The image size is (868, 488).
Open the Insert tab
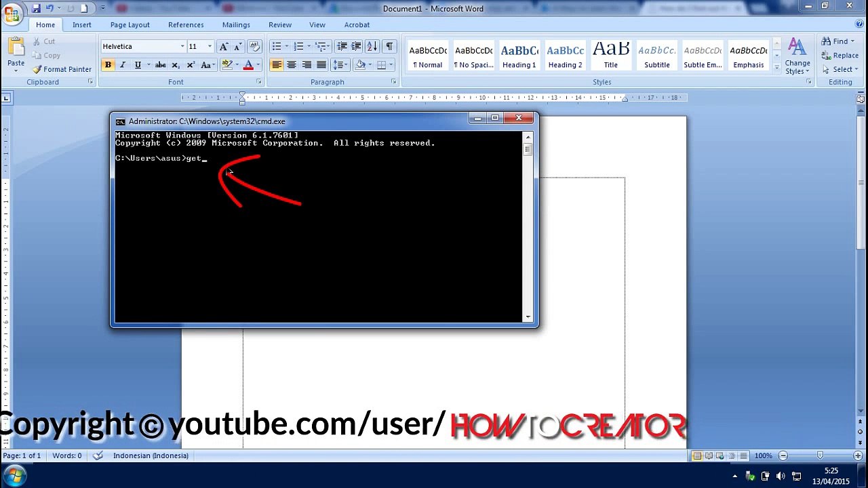(x=82, y=25)
